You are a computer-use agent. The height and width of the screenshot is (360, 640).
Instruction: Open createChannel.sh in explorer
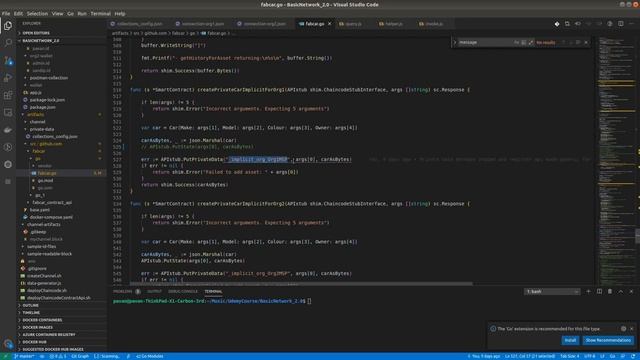click(x=44, y=276)
